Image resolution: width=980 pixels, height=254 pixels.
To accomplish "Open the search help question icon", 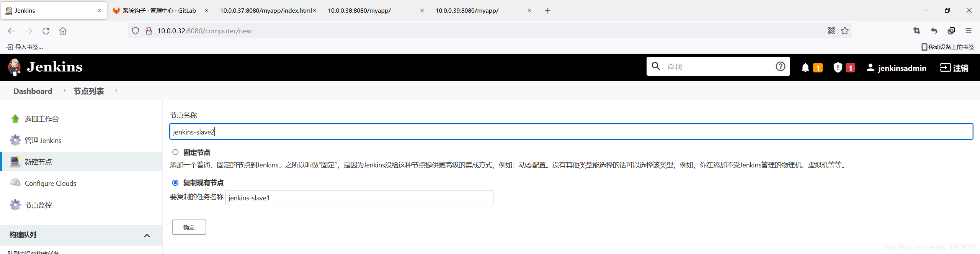I will (x=780, y=66).
